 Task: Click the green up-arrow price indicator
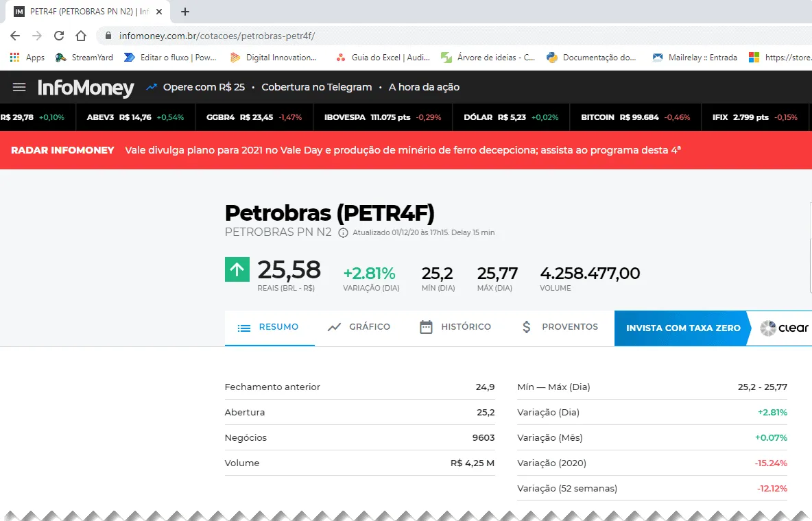point(237,269)
